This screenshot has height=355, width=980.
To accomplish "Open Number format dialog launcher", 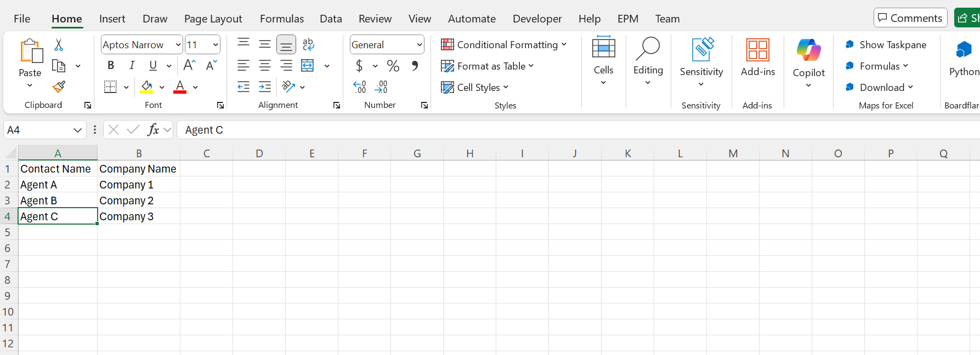I will (424, 105).
